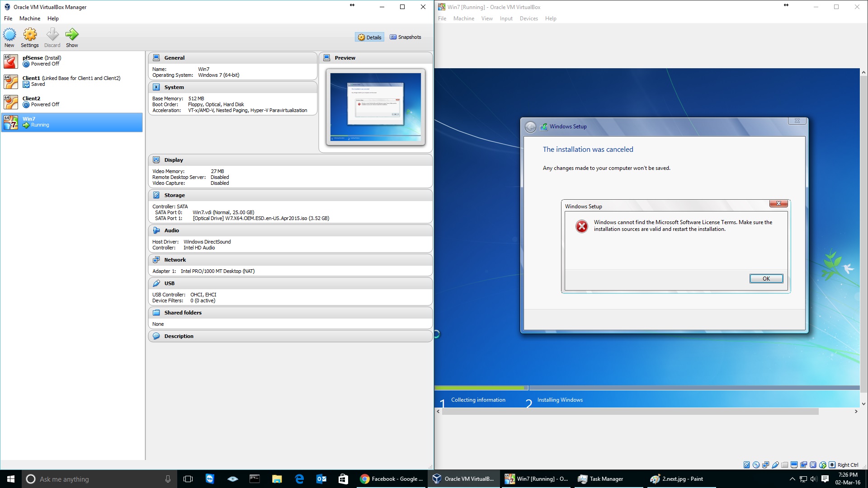Open the Input menu in Win7 VM window
868x488 pixels.
pyautogui.click(x=506, y=19)
